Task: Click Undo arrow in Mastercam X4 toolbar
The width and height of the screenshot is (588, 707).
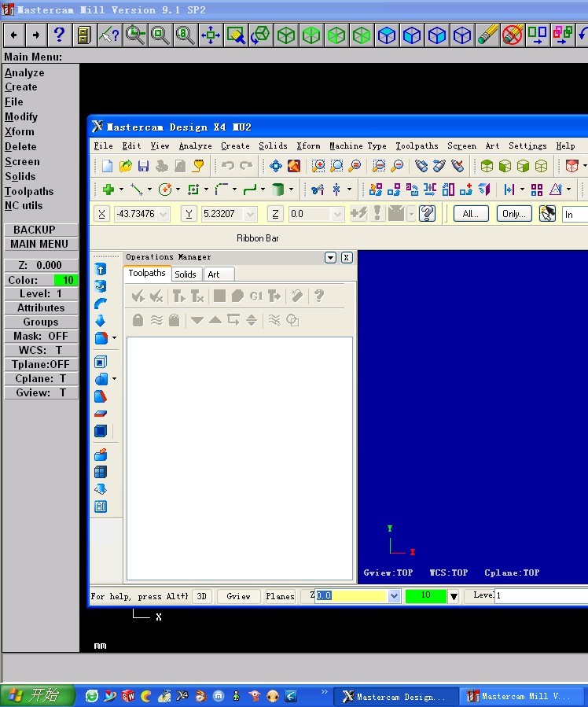Action: click(228, 166)
